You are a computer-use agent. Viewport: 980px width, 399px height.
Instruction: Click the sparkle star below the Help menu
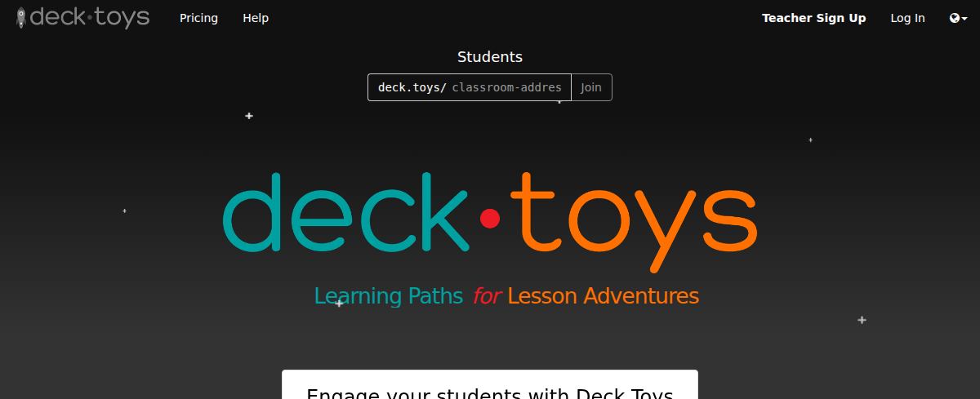[249, 116]
